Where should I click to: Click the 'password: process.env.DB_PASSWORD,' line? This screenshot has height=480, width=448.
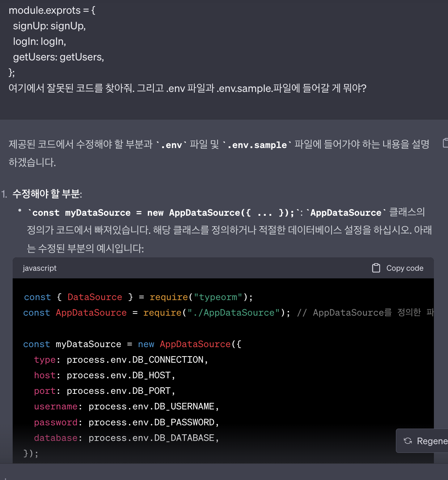click(x=127, y=422)
